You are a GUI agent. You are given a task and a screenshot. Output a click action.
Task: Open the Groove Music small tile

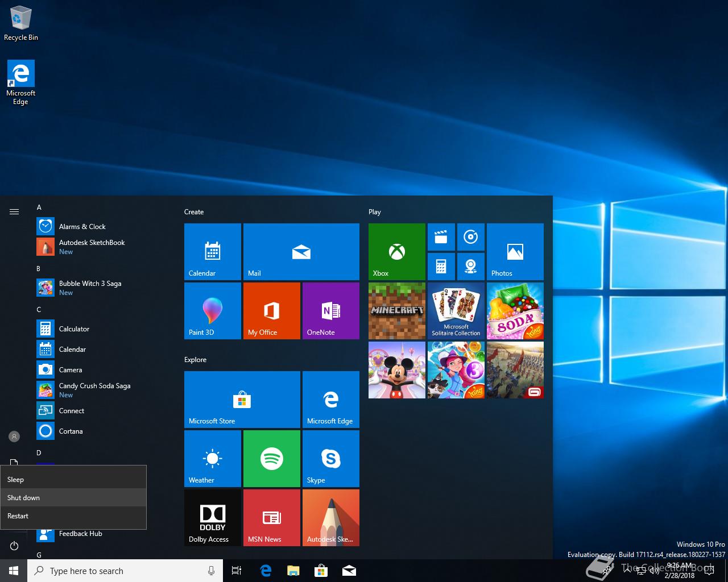471,237
